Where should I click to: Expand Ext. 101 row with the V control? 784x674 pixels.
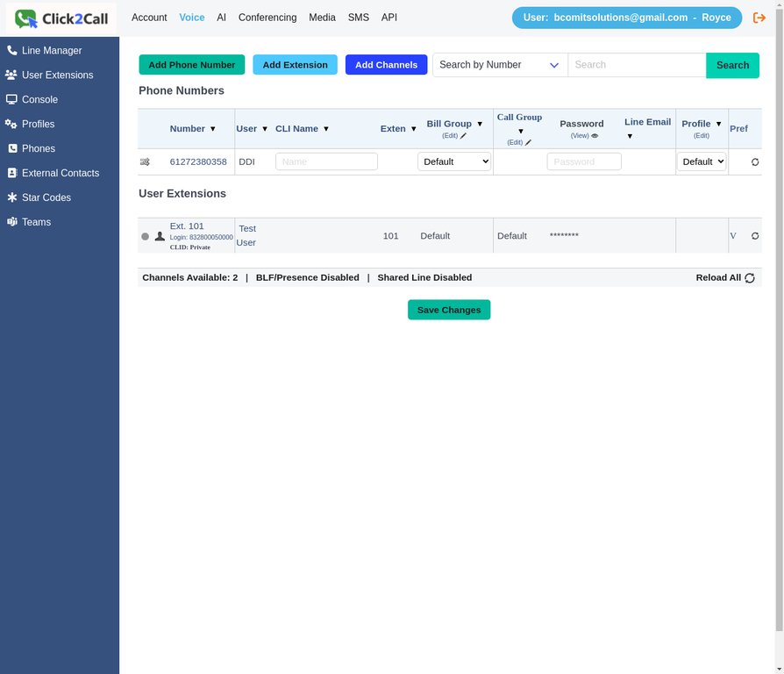click(733, 235)
